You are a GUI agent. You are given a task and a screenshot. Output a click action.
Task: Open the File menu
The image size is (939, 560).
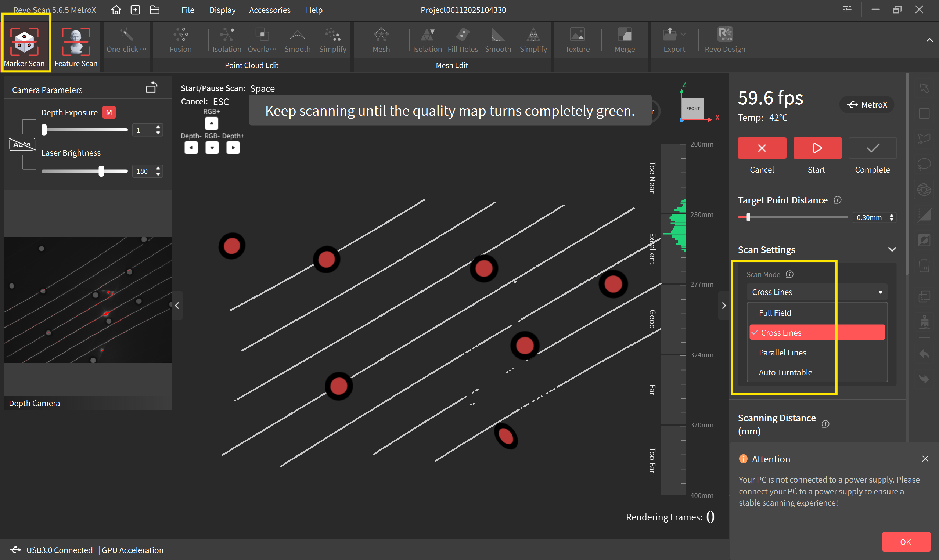pyautogui.click(x=188, y=10)
